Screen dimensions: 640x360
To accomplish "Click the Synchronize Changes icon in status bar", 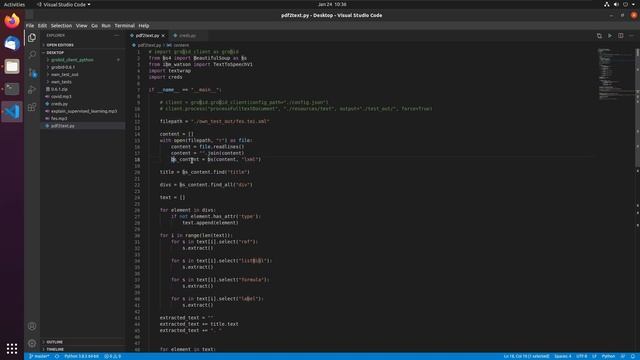I will [x=57, y=356].
